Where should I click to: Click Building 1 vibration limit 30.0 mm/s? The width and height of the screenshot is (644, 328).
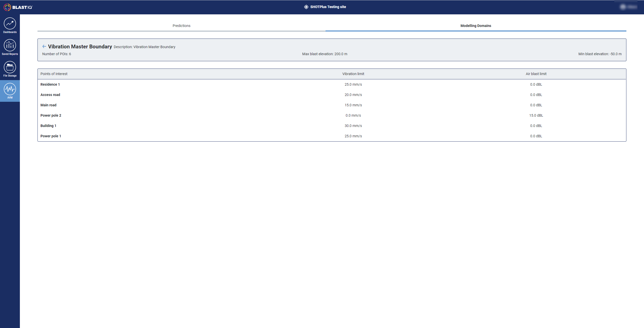(x=353, y=126)
